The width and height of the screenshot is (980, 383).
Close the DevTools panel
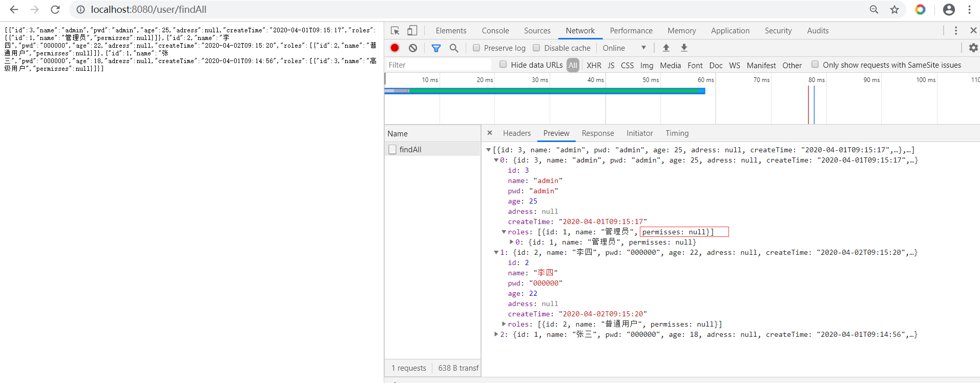973,31
